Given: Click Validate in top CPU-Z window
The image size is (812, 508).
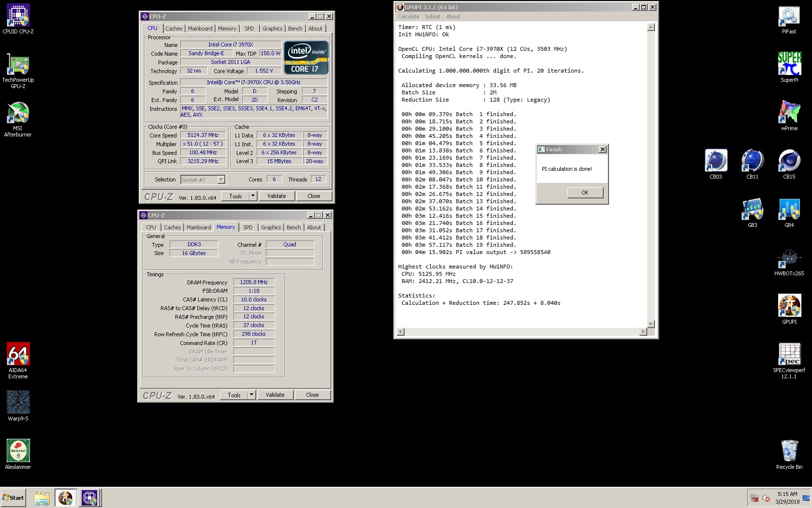Looking at the screenshot, I should [x=276, y=196].
